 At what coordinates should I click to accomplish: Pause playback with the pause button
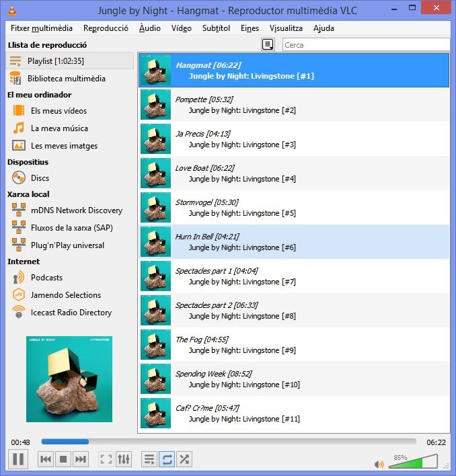18,459
